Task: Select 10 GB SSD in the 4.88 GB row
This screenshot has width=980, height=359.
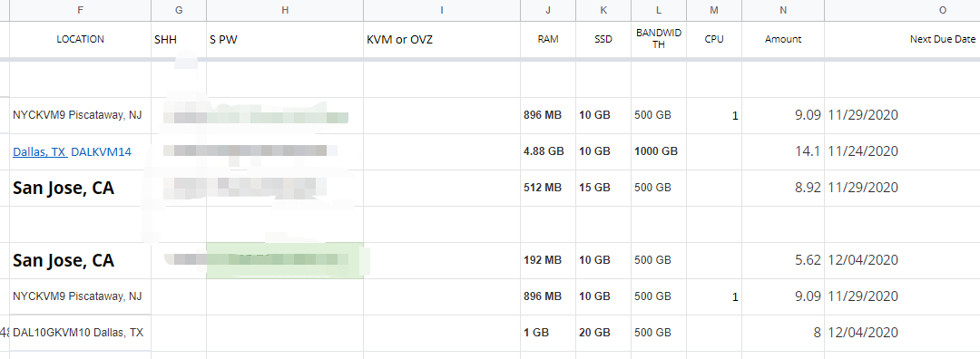Action: click(x=603, y=151)
